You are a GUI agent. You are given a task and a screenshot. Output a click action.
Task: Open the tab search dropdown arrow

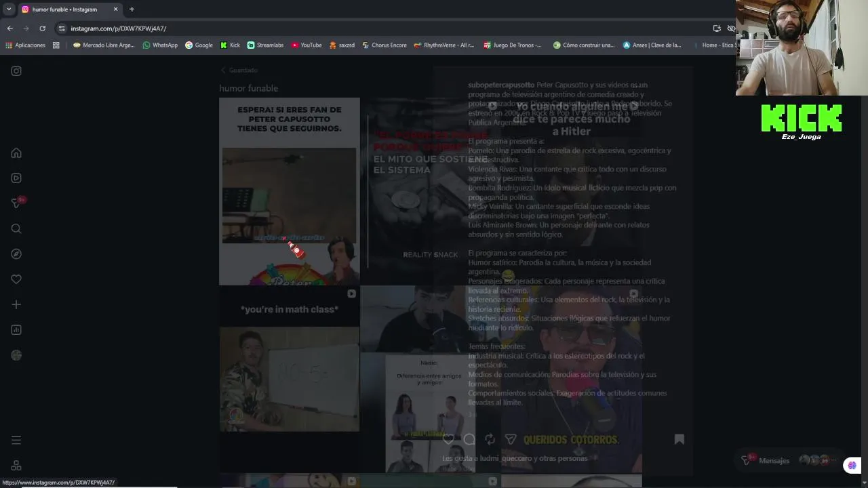click(8, 9)
